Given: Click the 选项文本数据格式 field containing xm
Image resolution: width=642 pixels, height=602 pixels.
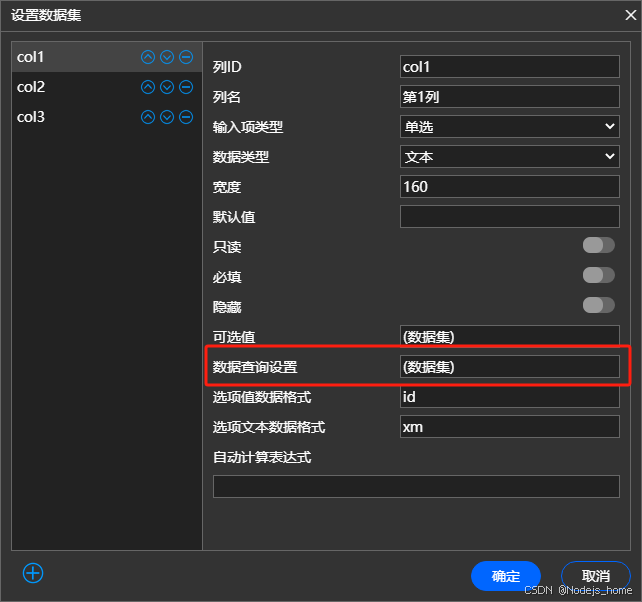Looking at the screenshot, I should tap(509, 427).
